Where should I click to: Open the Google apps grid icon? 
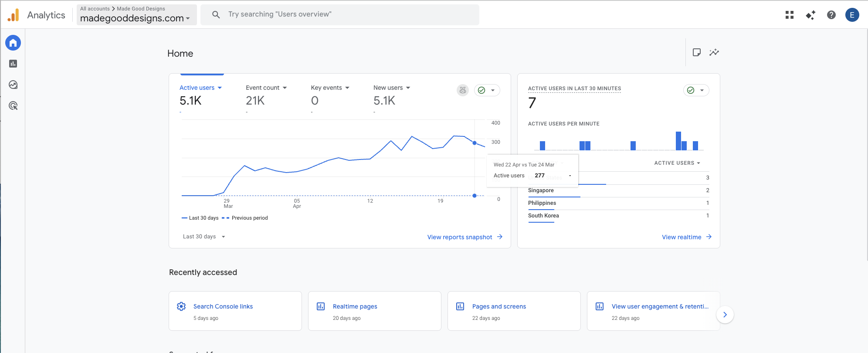(790, 15)
